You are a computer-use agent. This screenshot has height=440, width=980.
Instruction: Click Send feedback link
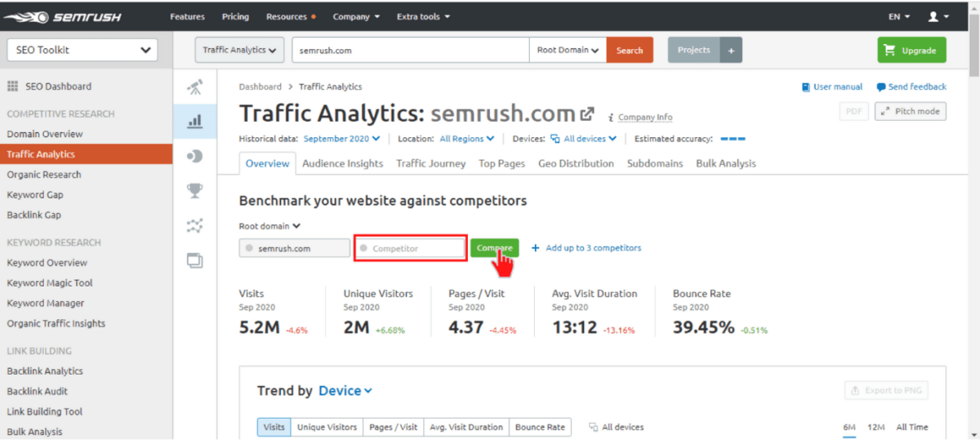click(911, 87)
